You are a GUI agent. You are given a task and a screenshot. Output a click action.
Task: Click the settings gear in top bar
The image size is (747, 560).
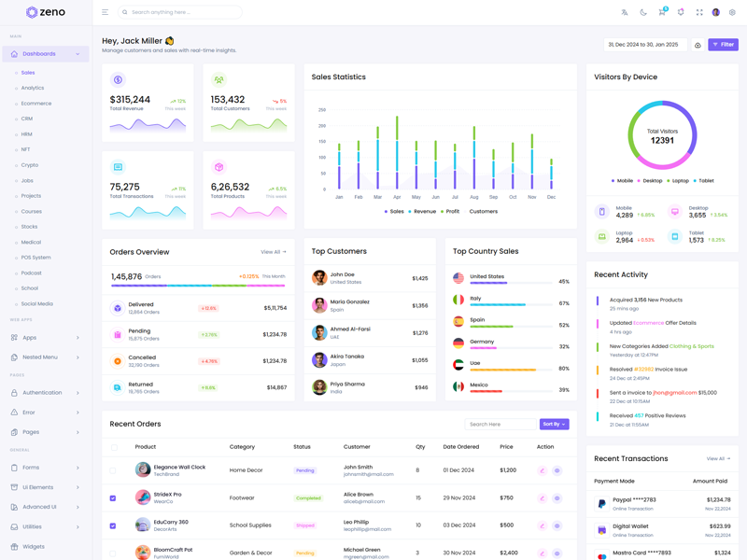point(732,12)
